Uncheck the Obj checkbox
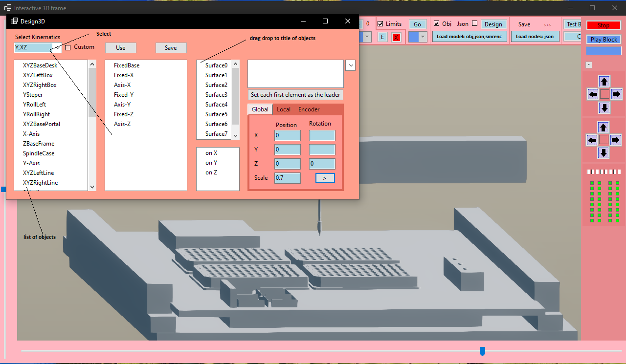Screen dimensions: 626x364 pos(437,23)
